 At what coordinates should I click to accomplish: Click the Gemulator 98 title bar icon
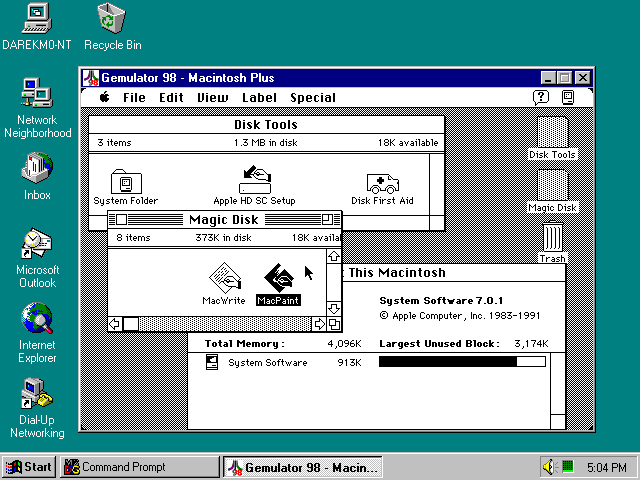click(91, 78)
